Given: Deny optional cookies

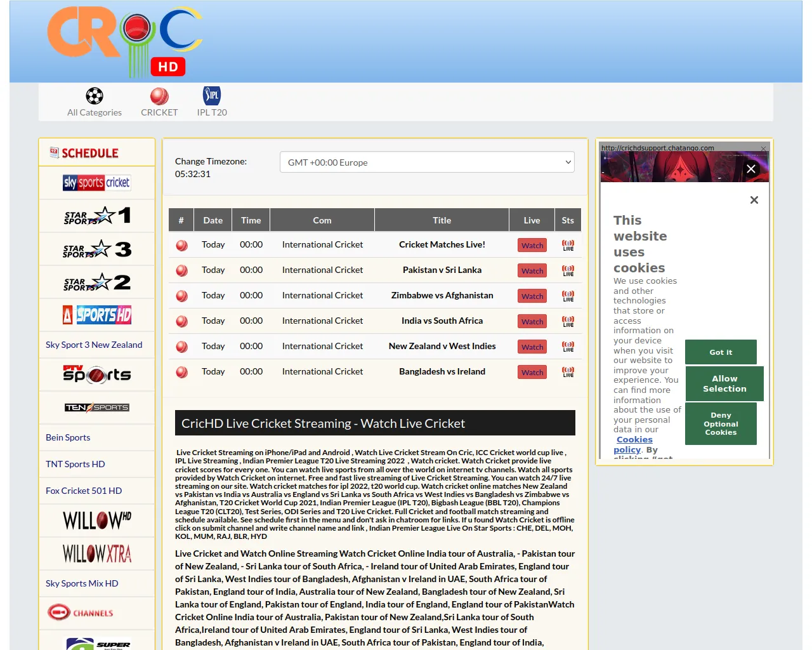Looking at the screenshot, I should coord(721,424).
